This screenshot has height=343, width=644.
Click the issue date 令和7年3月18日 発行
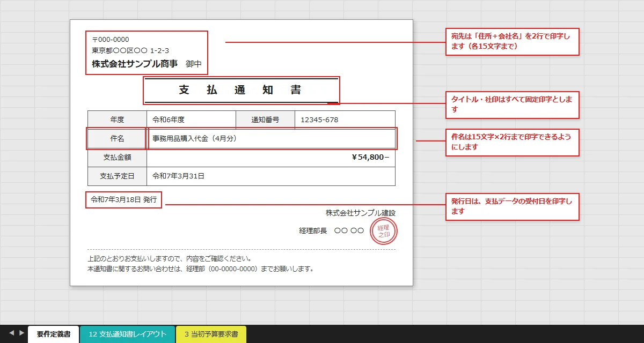click(124, 199)
